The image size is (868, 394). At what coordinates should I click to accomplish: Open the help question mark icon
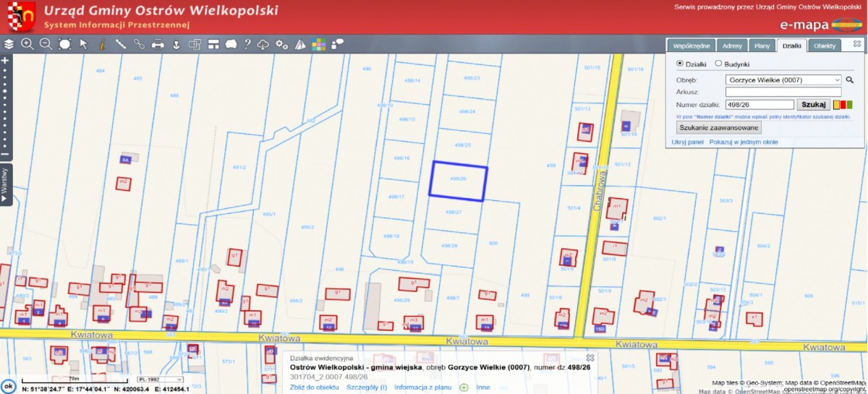click(247, 44)
